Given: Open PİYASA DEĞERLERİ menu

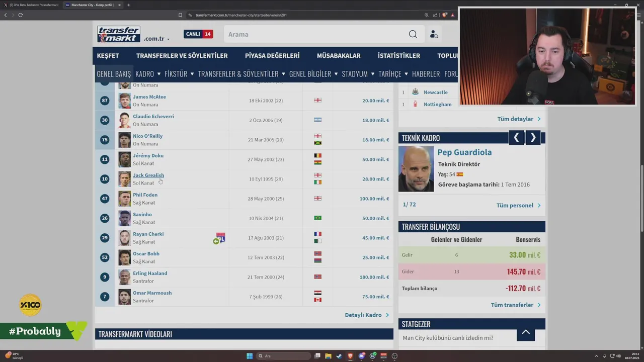Looking at the screenshot, I should tap(272, 56).
